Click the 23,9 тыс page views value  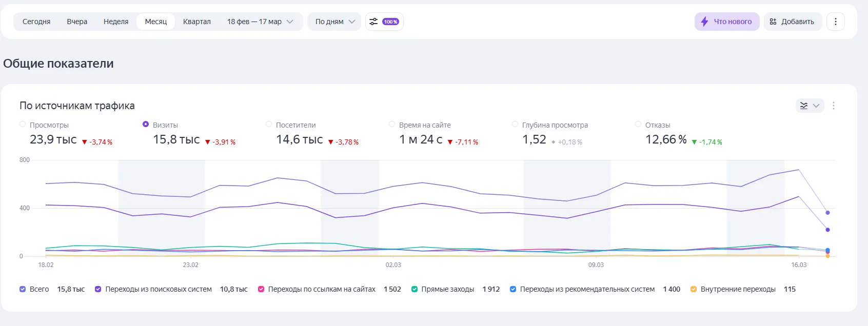pyautogui.click(x=53, y=139)
